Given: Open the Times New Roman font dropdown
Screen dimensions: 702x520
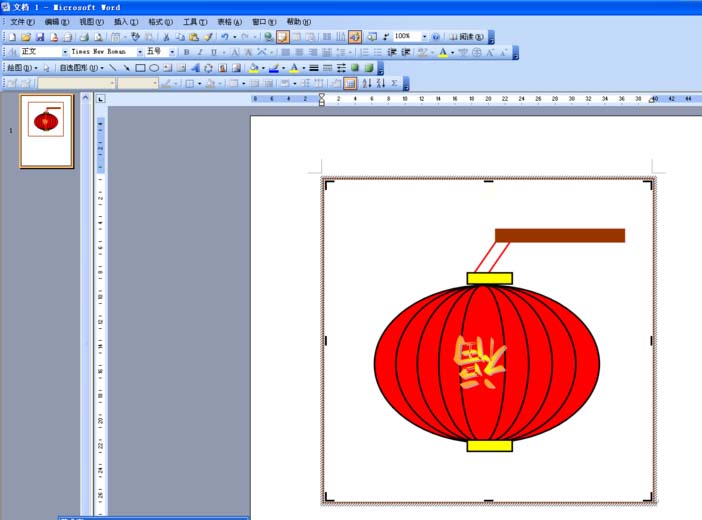Looking at the screenshot, I should pos(140,52).
